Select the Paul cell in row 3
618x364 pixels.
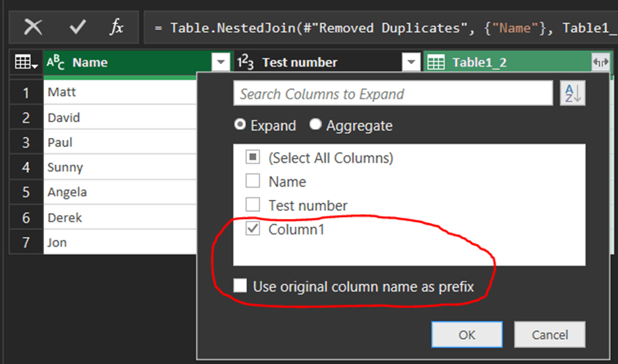coord(120,142)
